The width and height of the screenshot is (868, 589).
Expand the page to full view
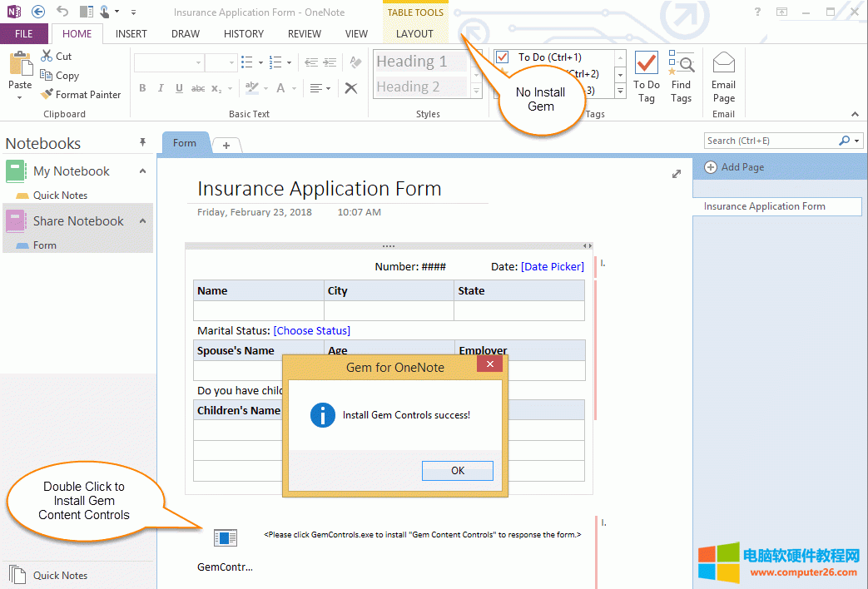point(677,174)
